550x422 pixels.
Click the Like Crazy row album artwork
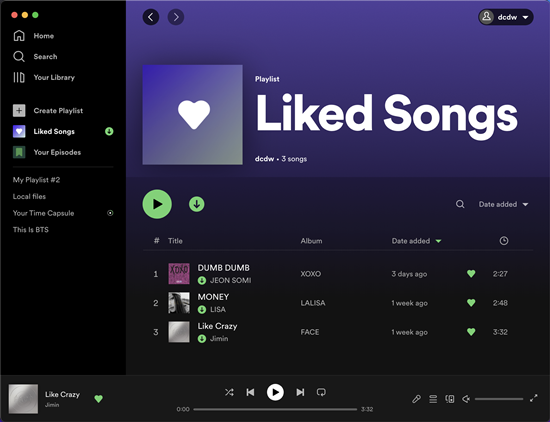coord(179,332)
